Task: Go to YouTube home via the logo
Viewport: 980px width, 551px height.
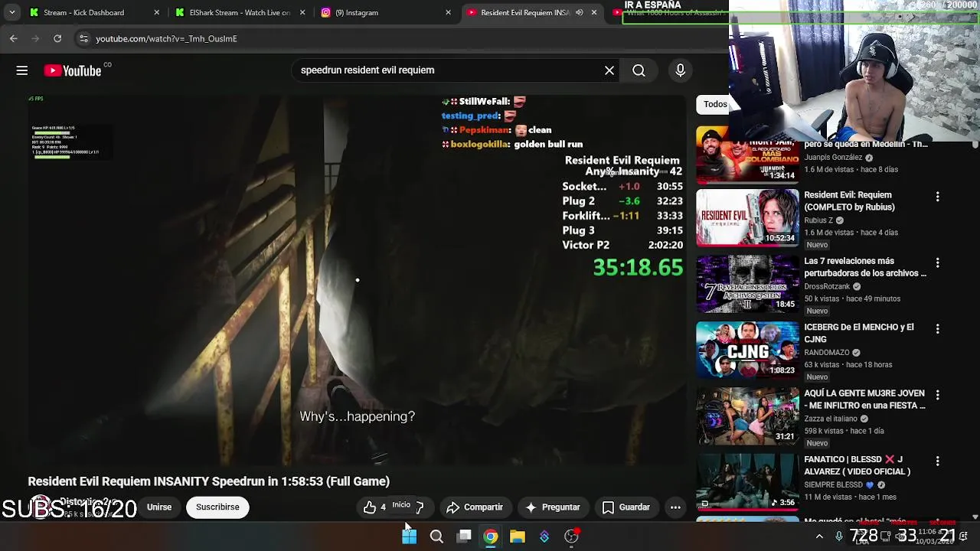Action: pyautogui.click(x=73, y=70)
